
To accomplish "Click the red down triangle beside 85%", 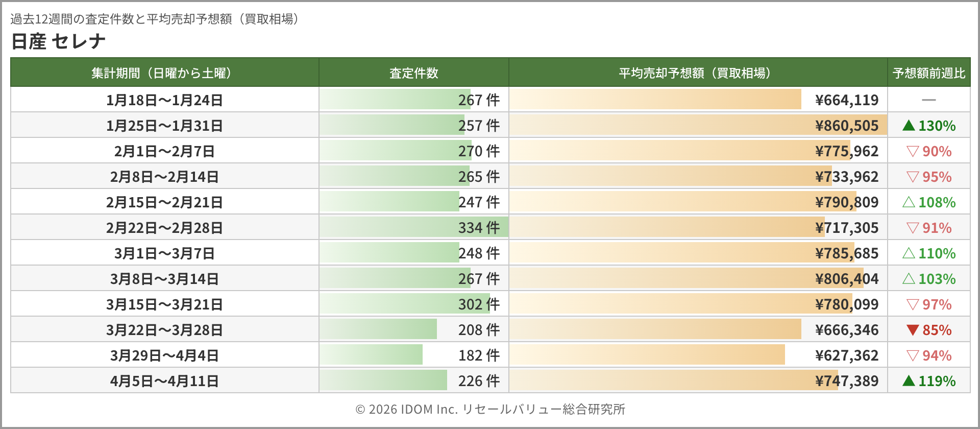I will coord(913,330).
